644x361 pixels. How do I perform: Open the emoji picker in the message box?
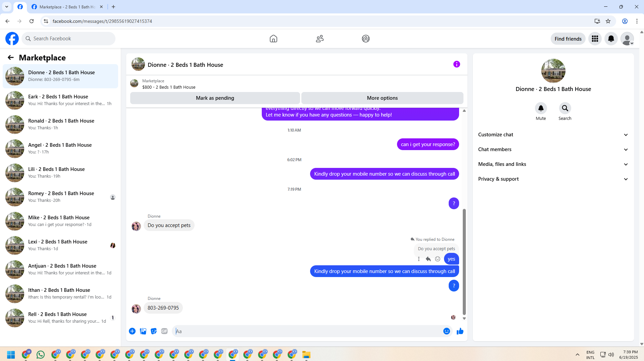click(x=447, y=331)
